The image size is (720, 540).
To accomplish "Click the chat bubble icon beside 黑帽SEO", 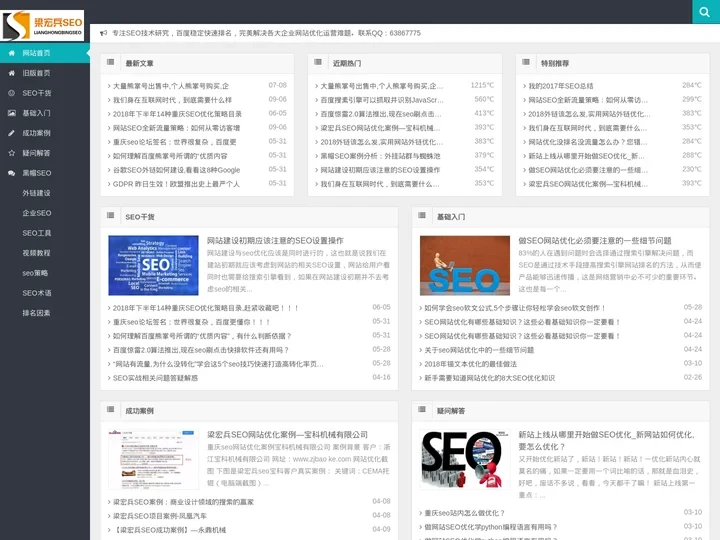I will tap(12, 173).
